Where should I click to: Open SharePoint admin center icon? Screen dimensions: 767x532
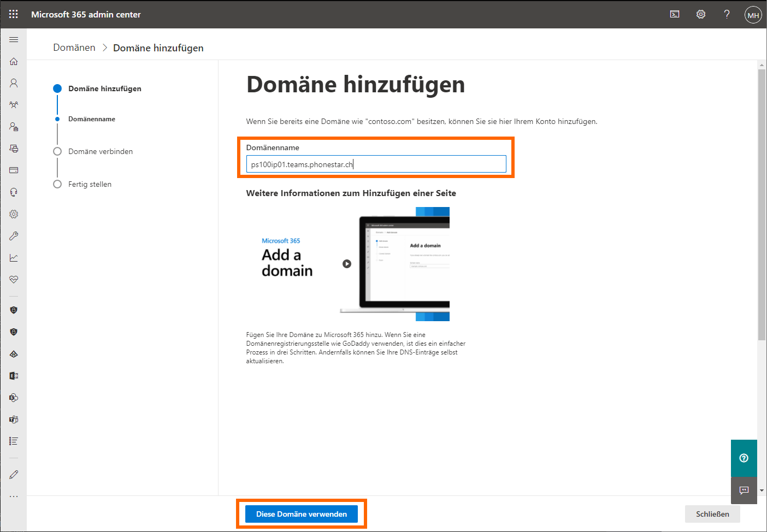pos(14,398)
